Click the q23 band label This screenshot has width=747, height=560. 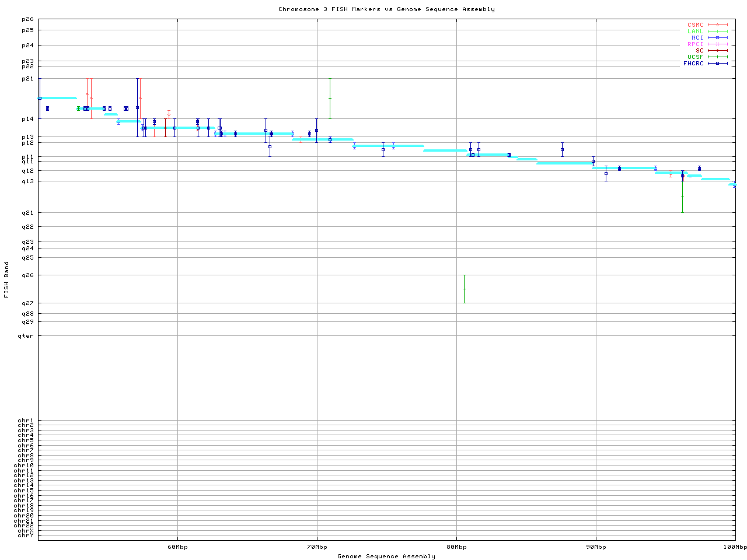pos(28,242)
